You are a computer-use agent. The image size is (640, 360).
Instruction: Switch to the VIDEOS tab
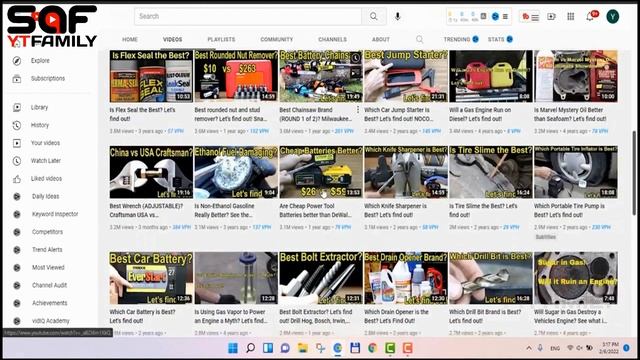(x=173, y=39)
